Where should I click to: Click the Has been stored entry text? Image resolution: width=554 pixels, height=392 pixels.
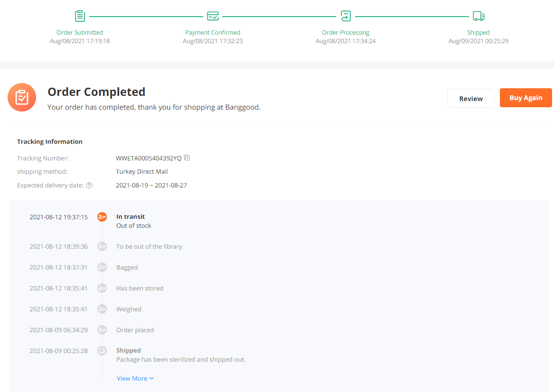(140, 288)
